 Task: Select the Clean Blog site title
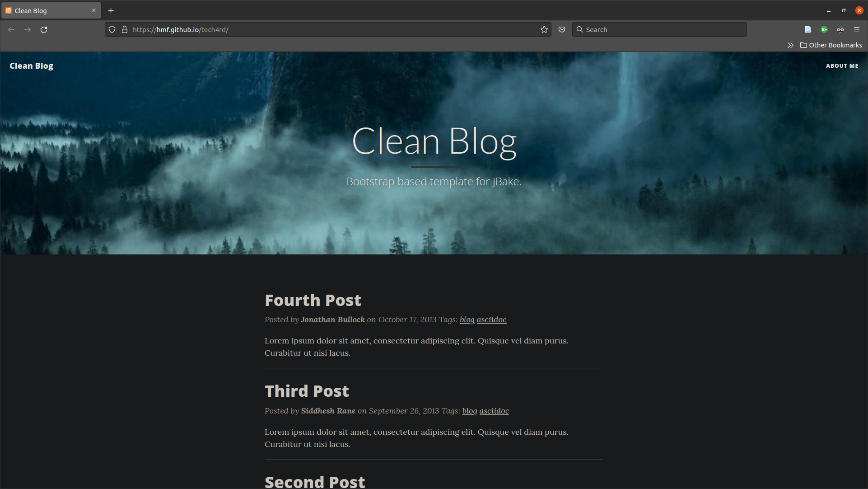point(31,66)
